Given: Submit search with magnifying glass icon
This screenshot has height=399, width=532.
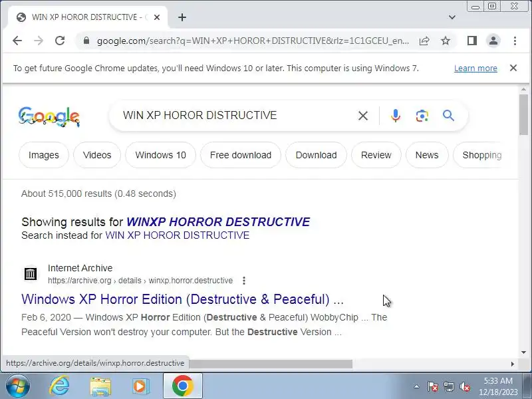Looking at the screenshot, I should (448, 116).
